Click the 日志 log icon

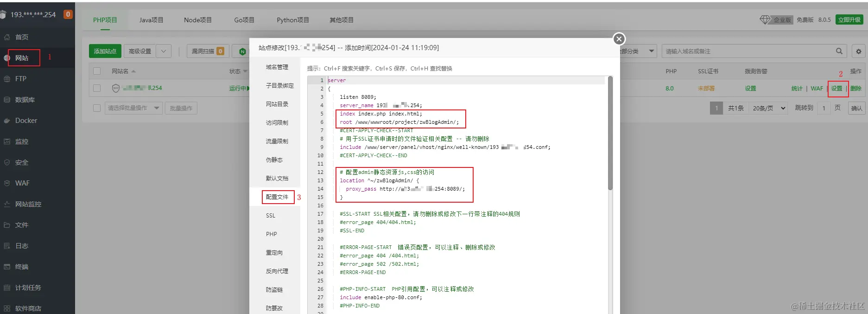point(7,246)
